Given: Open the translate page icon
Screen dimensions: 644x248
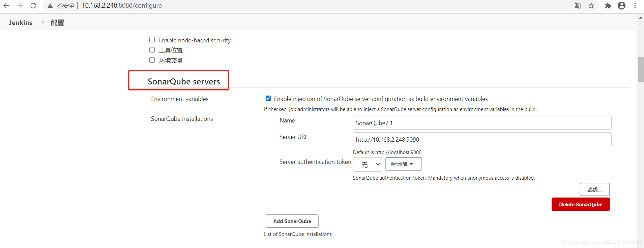Looking at the screenshot, I should (x=578, y=5).
